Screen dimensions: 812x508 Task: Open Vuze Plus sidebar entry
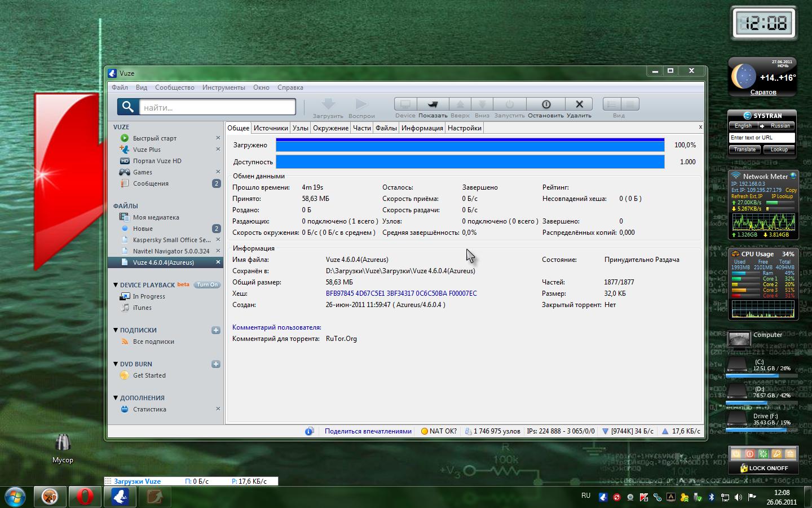(147, 150)
